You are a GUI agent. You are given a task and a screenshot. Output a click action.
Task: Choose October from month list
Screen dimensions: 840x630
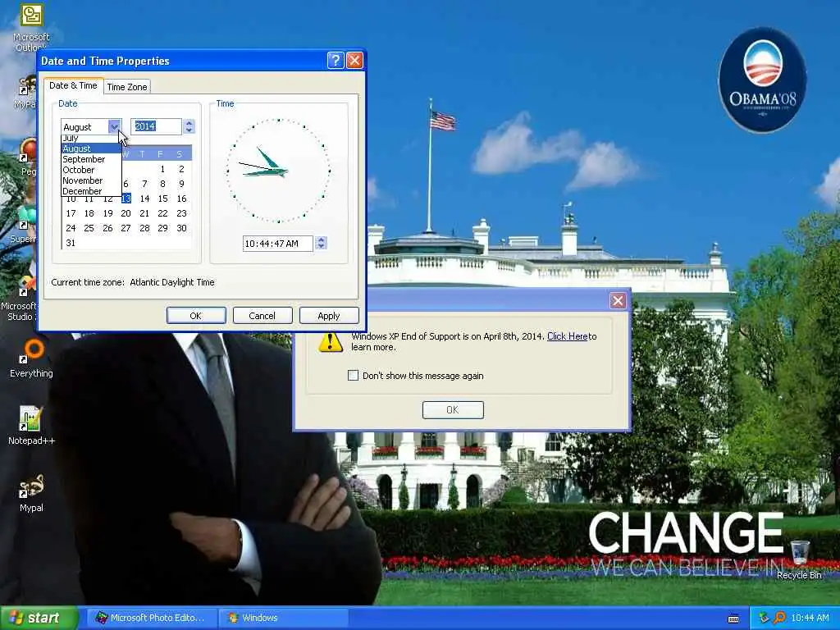(91, 170)
